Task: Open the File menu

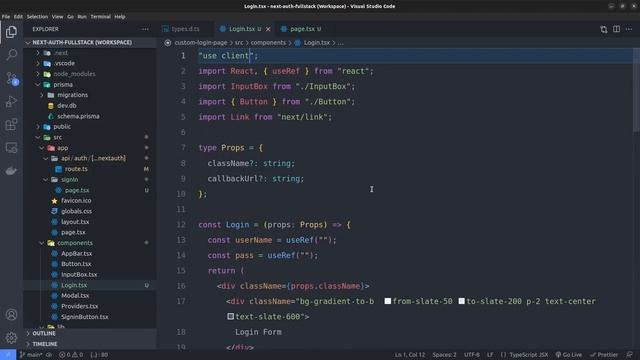Action: pyautogui.click(x=6, y=17)
